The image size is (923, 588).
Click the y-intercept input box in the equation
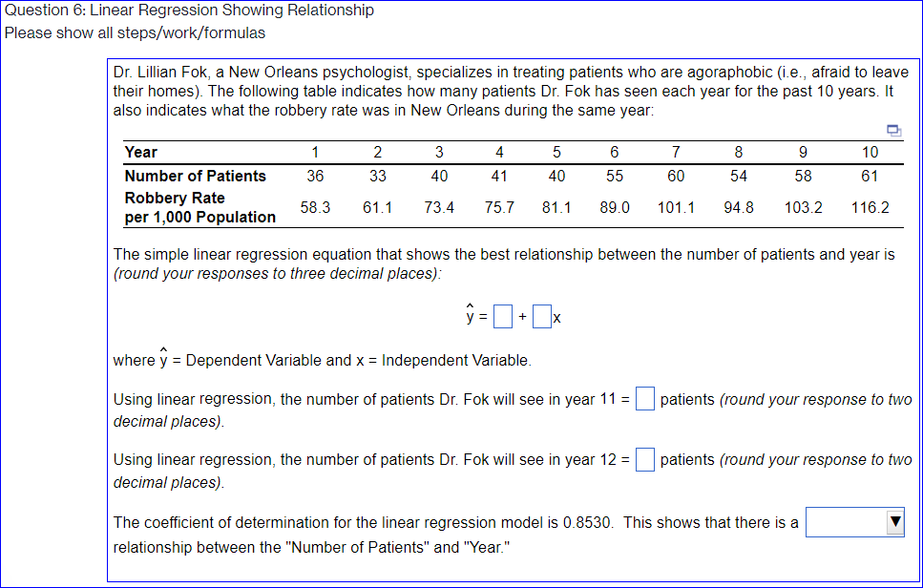[502, 315]
